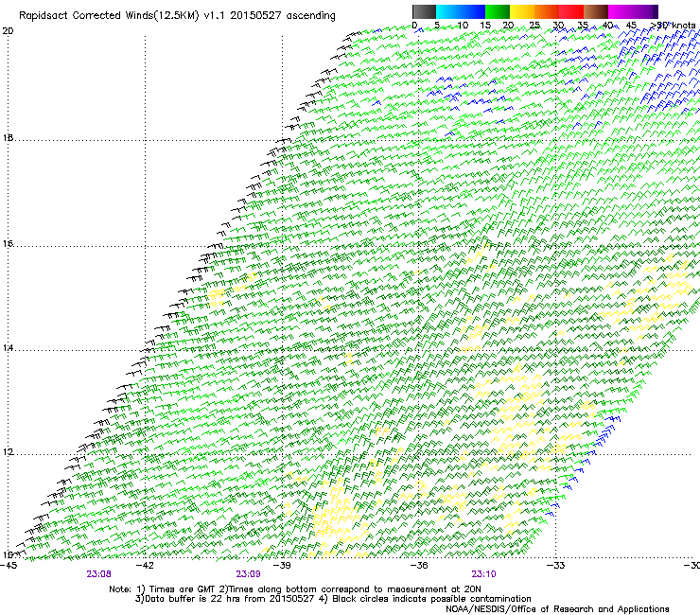Click the orange 25–30 knots color bar segment

(547, 11)
